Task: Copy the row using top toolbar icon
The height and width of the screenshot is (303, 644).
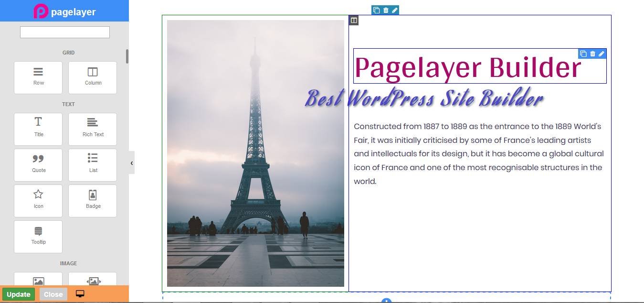Action: click(x=376, y=10)
